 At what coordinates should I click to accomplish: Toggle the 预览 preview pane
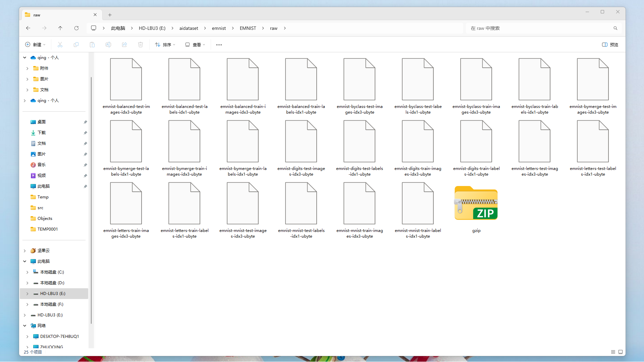click(x=610, y=45)
